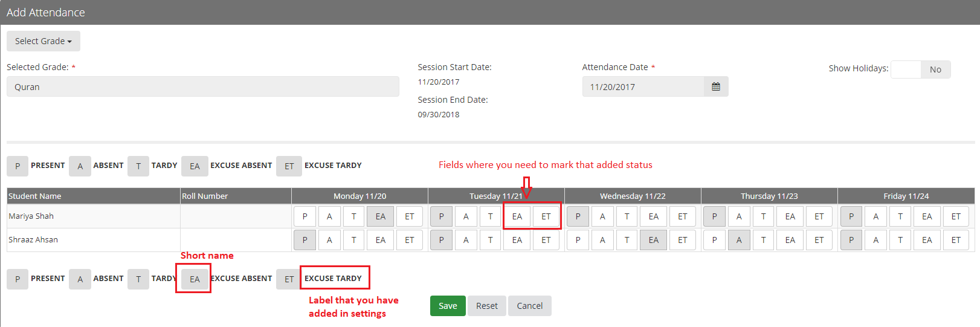The width and height of the screenshot is (980, 327).
Task: Mark Mariya Shah ET on Tuesday 11/21
Action: 546,216
